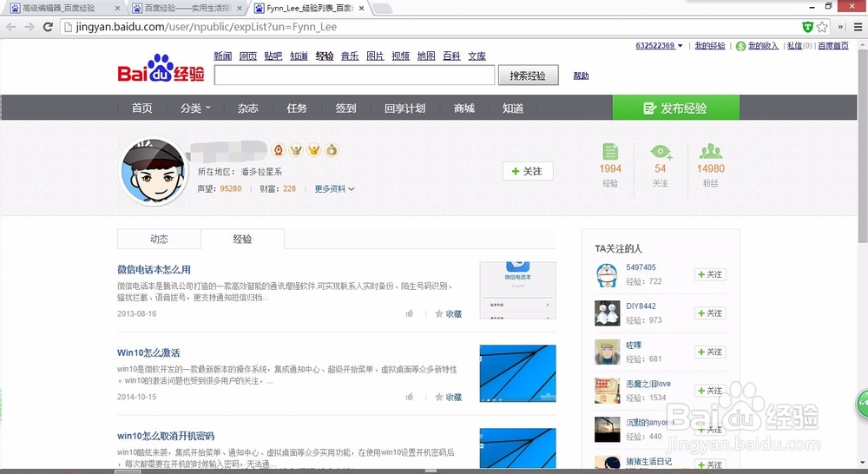The width and height of the screenshot is (868, 474).
Task: Open the 知道 item in gray navbar
Action: [x=513, y=108]
